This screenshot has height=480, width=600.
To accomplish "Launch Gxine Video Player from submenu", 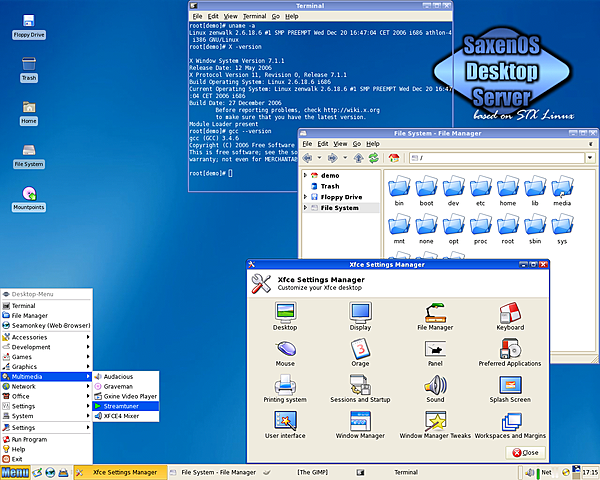I will (x=126, y=396).
